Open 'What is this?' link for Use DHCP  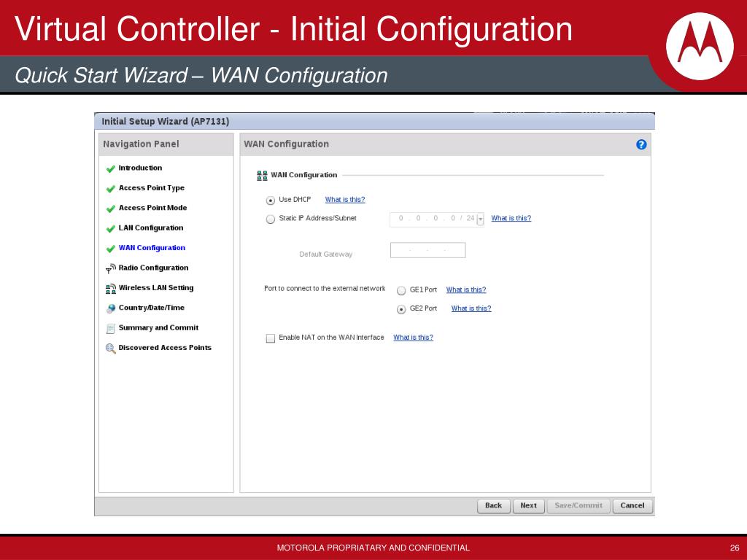pos(345,200)
